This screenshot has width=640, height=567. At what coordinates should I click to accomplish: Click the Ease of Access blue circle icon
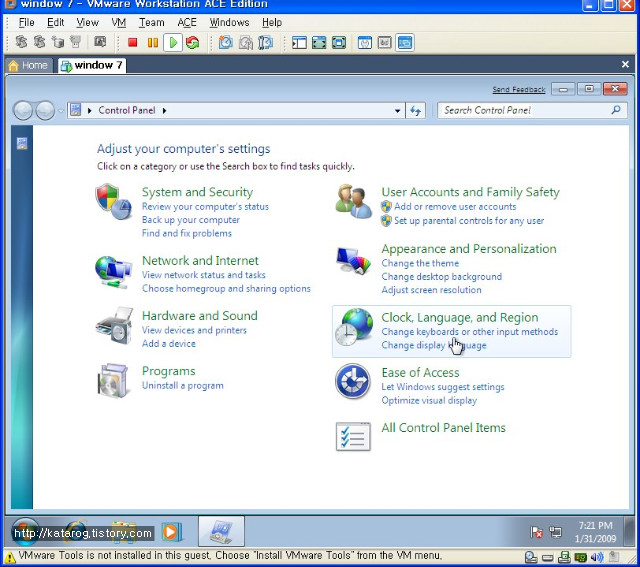[x=353, y=381]
